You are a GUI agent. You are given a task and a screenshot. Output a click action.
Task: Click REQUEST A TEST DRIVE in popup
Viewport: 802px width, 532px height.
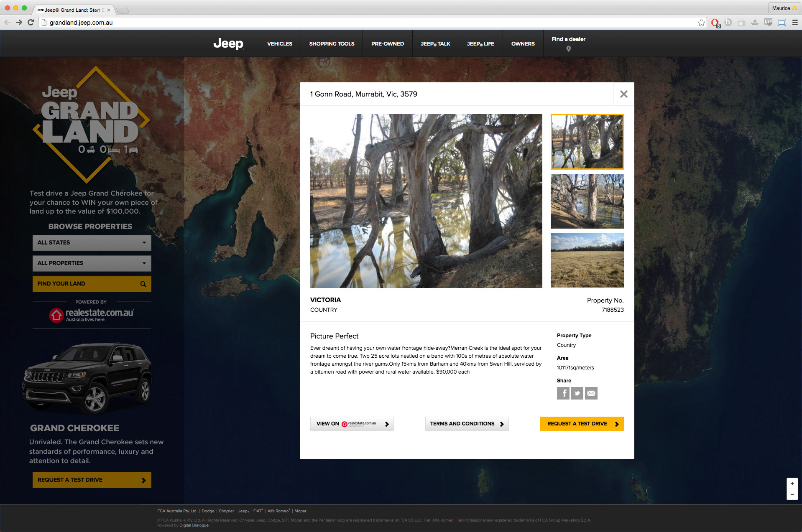[582, 424]
